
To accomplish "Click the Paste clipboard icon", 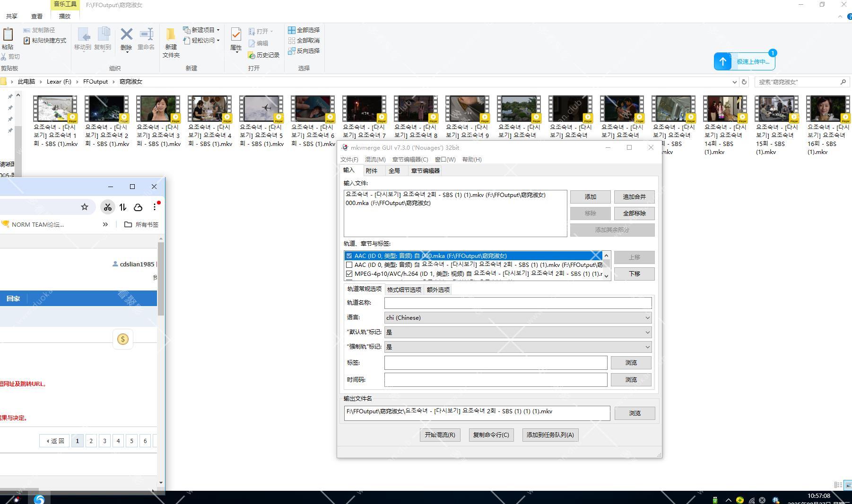I will point(8,35).
